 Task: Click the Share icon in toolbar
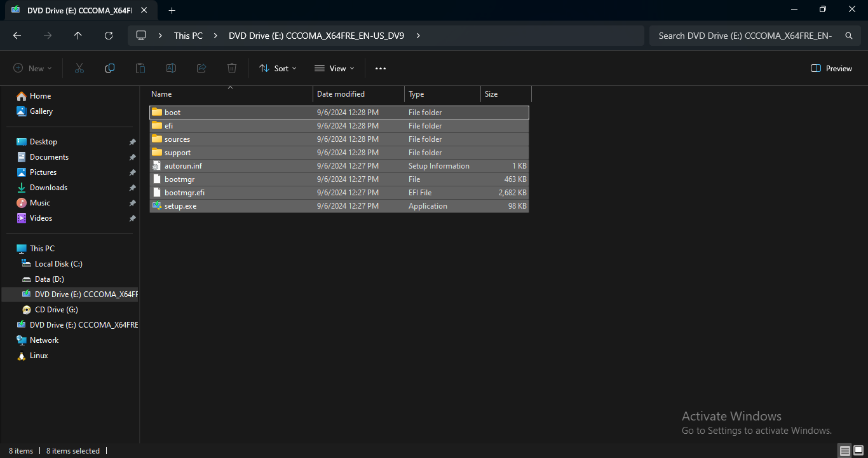pyautogui.click(x=201, y=68)
